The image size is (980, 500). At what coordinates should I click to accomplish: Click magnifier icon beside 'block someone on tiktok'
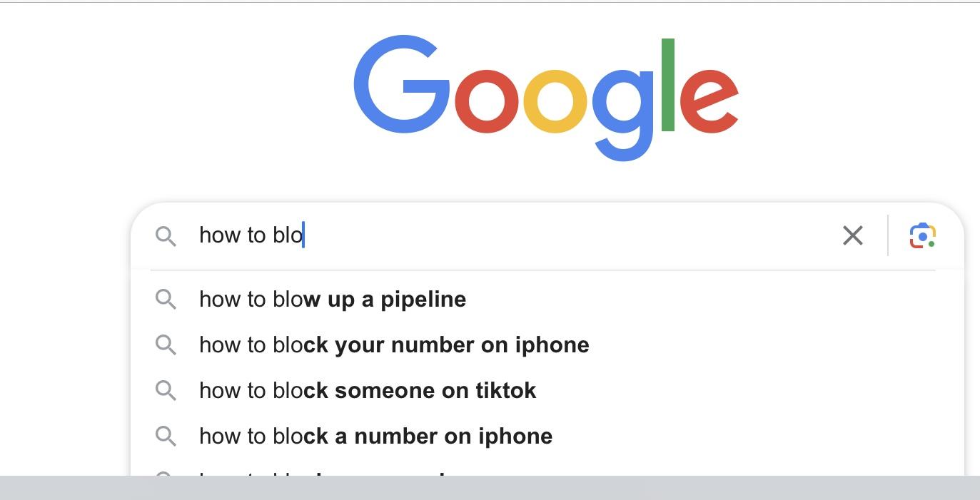166,391
